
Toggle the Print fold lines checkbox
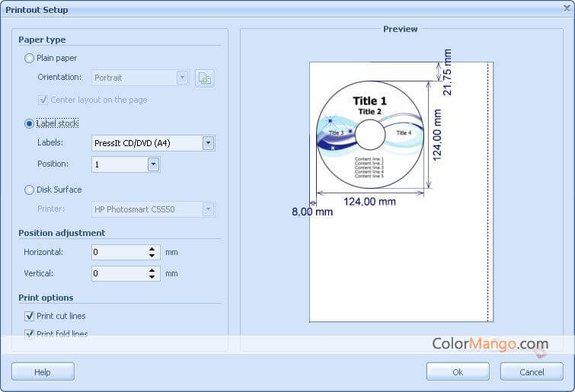coord(30,333)
